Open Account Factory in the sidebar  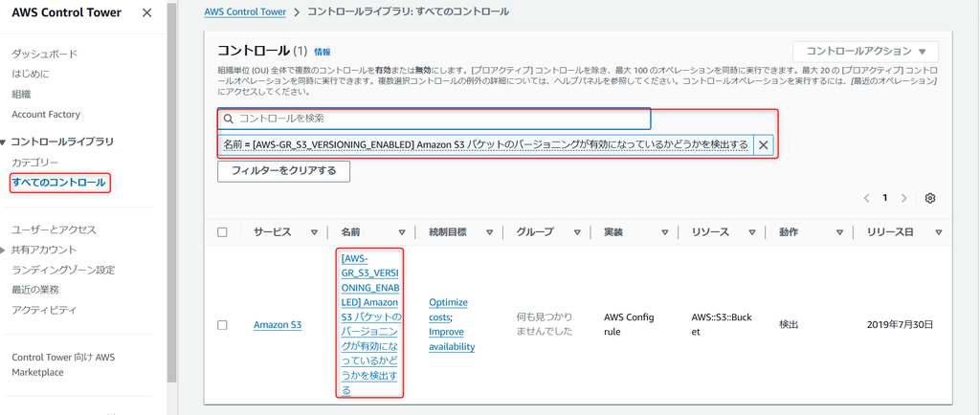click(46, 114)
